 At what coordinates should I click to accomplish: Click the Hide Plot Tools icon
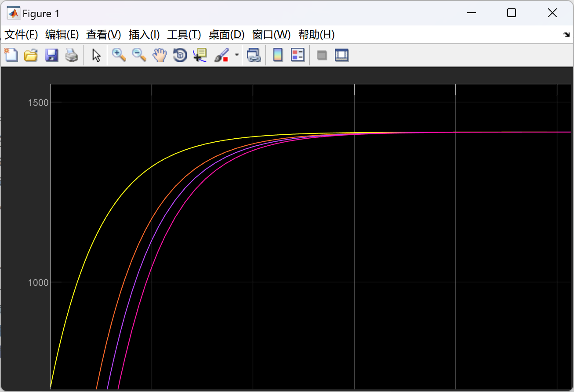tap(322, 55)
